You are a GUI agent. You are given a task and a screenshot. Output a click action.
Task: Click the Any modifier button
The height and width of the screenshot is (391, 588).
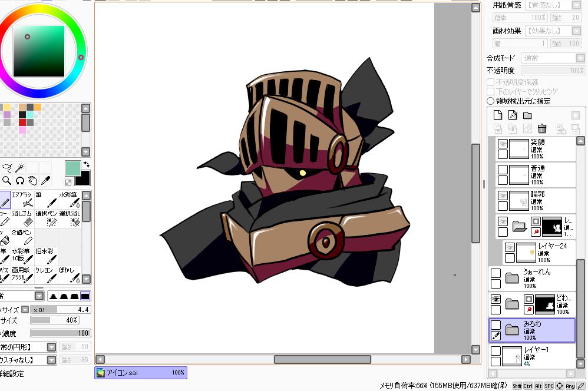[570, 386]
